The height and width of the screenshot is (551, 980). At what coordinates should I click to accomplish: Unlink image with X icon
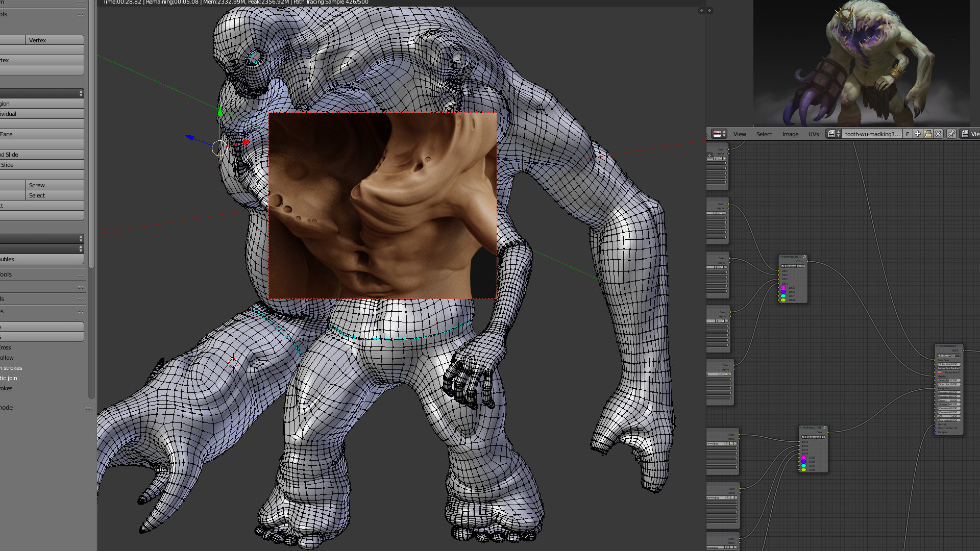938,134
